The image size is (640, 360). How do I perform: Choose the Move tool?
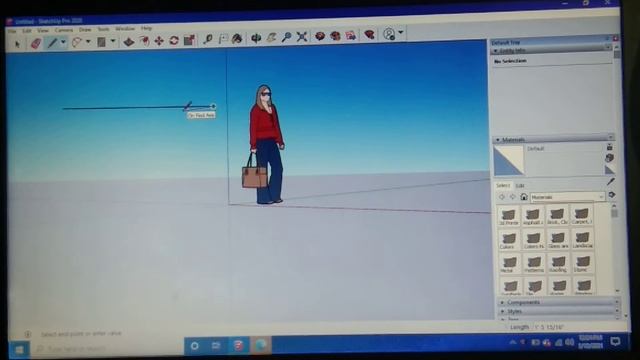coord(159,41)
